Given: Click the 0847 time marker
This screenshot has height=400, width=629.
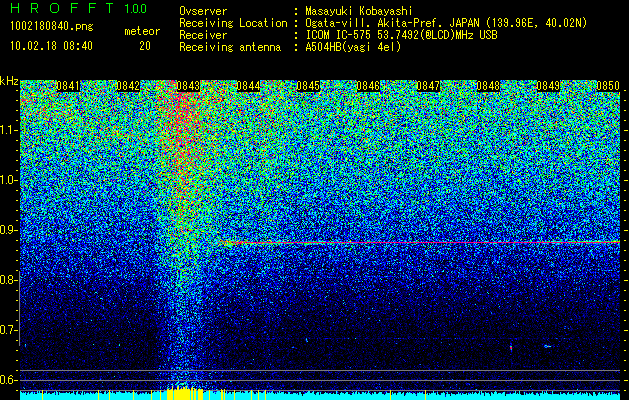Looking at the screenshot, I should click(x=428, y=86).
